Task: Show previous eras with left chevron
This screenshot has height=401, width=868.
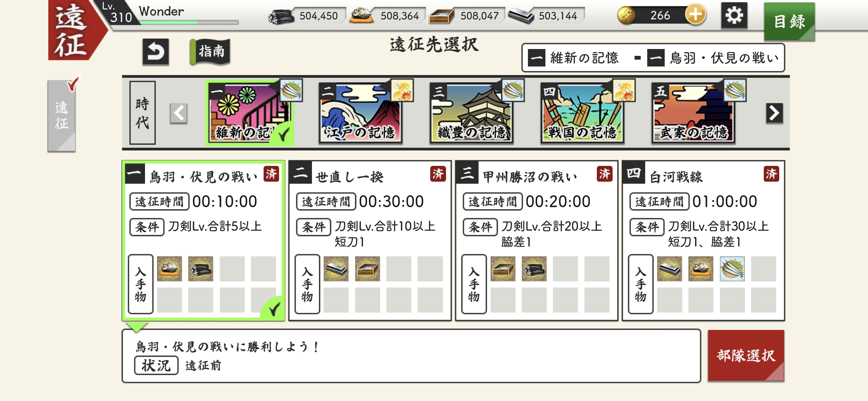Action: (179, 113)
